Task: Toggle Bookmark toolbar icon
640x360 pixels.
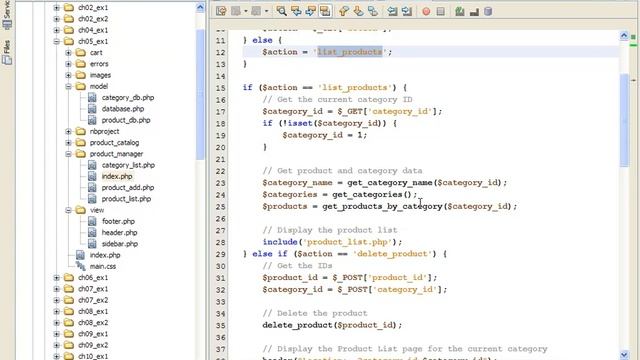Action: point(373,11)
